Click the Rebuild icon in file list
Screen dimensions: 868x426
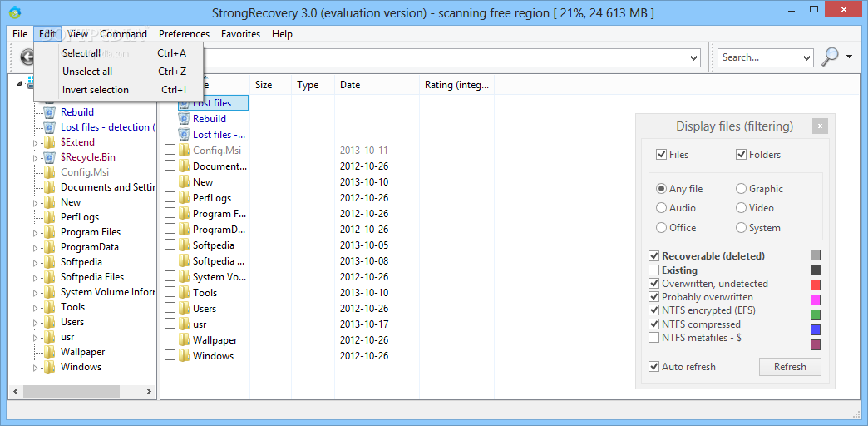[x=185, y=118]
